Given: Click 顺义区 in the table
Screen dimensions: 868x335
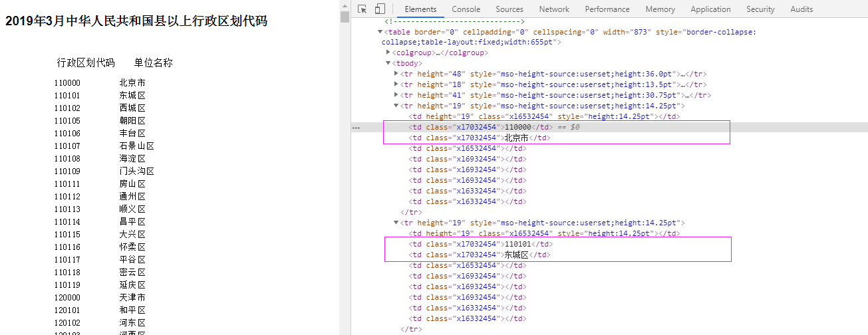Looking at the screenshot, I should tap(132, 209).
